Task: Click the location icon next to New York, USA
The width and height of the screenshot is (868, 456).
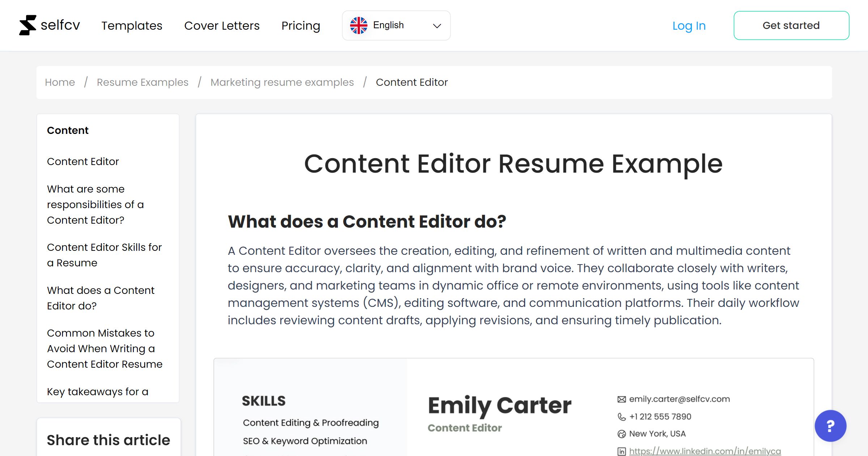Action: (621, 434)
